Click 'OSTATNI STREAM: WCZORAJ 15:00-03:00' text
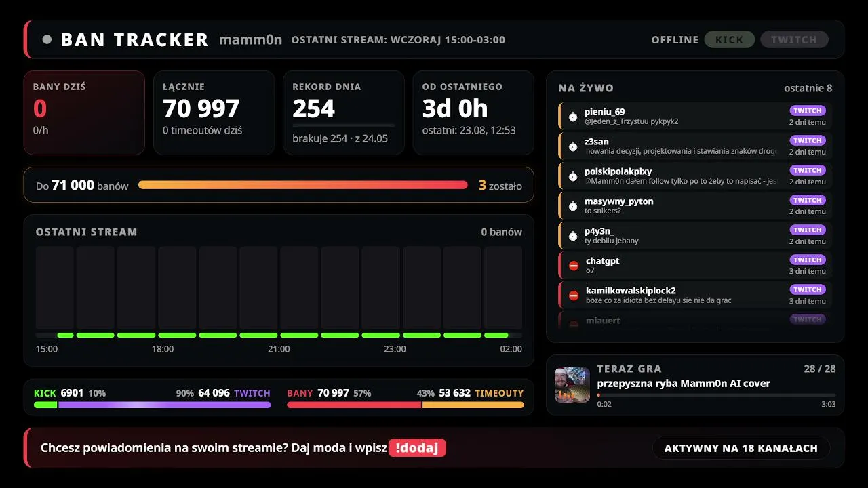This screenshot has height=488, width=868. pos(398,40)
